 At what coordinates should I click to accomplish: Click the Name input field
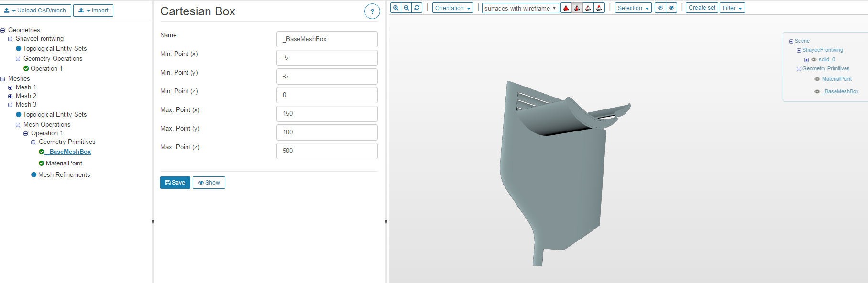pyautogui.click(x=327, y=39)
